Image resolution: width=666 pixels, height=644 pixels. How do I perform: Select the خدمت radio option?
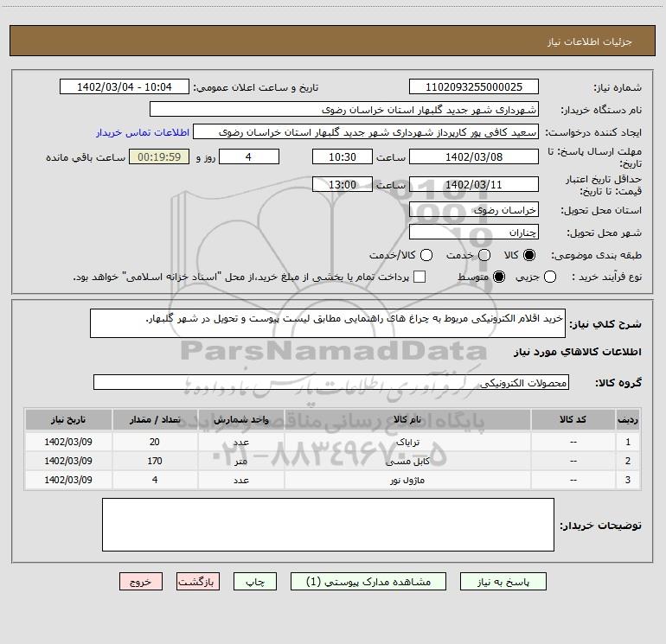(x=483, y=256)
